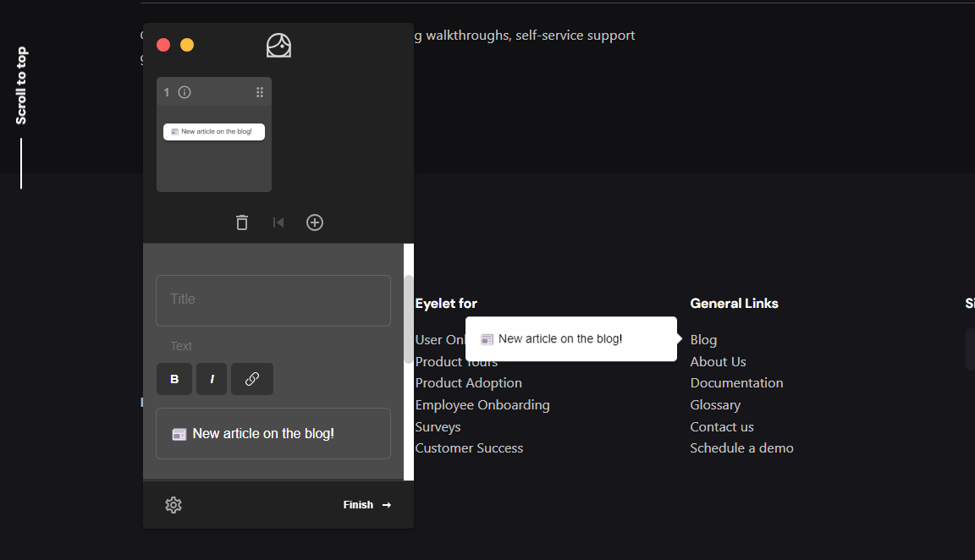The height and width of the screenshot is (560, 975).
Task: Click the info icon on step 1
Action: [x=185, y=92]
